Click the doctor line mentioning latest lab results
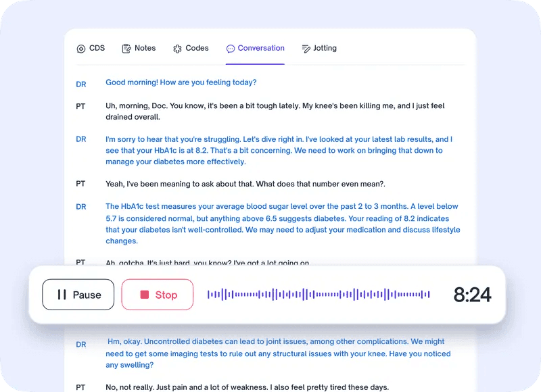The width and height of the screenshot is (541, 392). click(x=279, y=150)
